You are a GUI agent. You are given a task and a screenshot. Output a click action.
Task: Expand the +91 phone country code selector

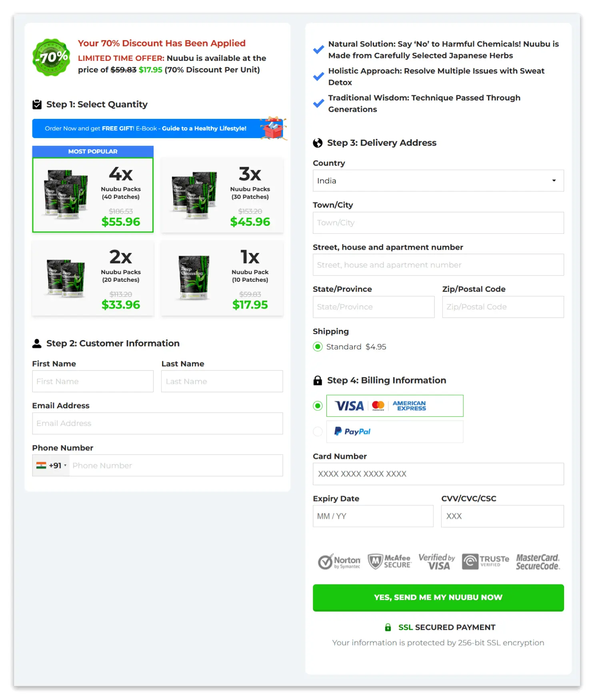(x=51, y=465)
